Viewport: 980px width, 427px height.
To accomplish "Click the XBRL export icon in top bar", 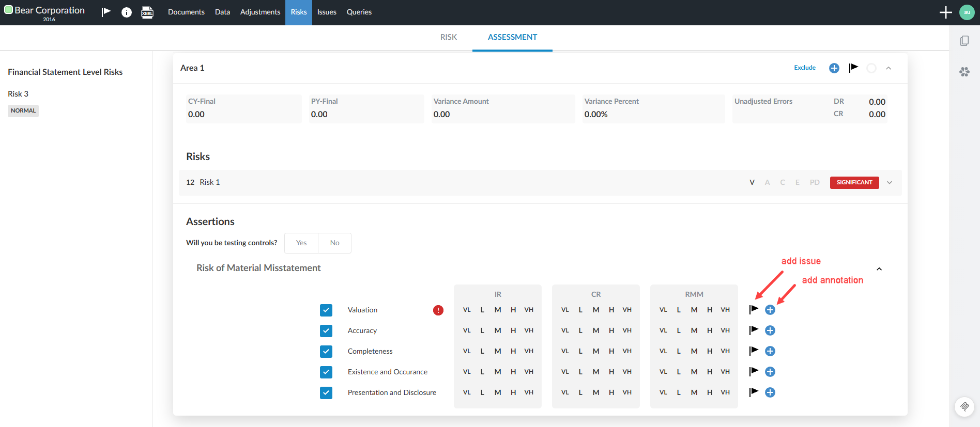I will click(x=147, y=12).
